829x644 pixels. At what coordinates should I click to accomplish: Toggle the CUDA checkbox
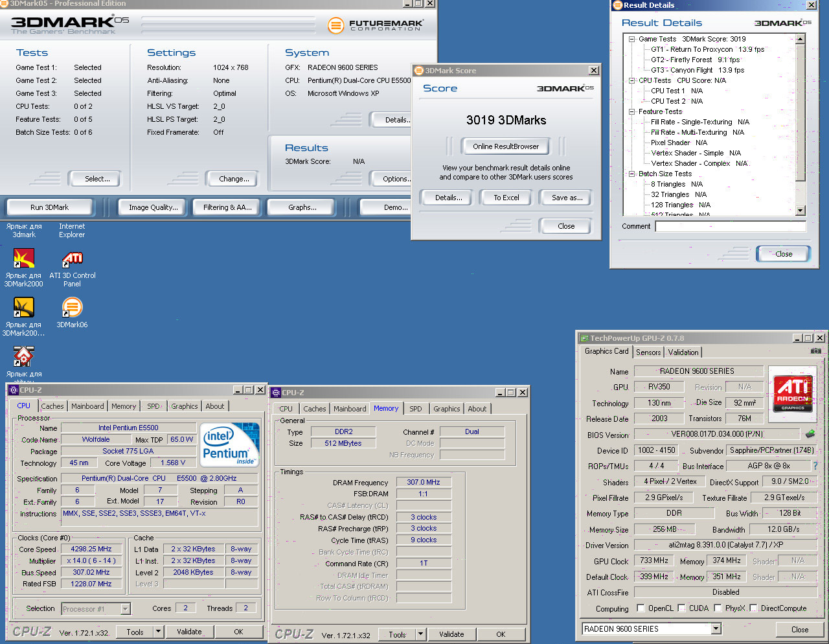681,608
